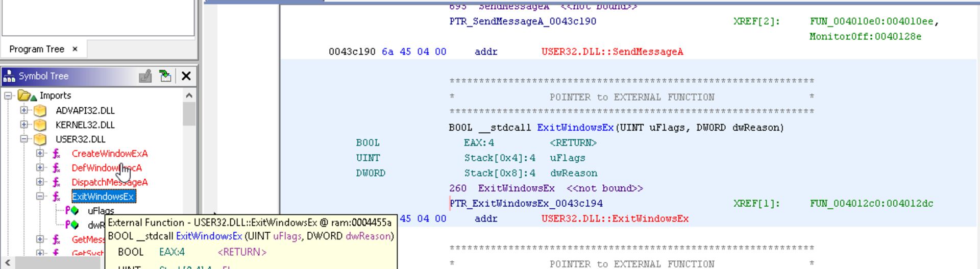Select the dwReason parameter row in listing
The image size is (980, 269).
[574, 173]
